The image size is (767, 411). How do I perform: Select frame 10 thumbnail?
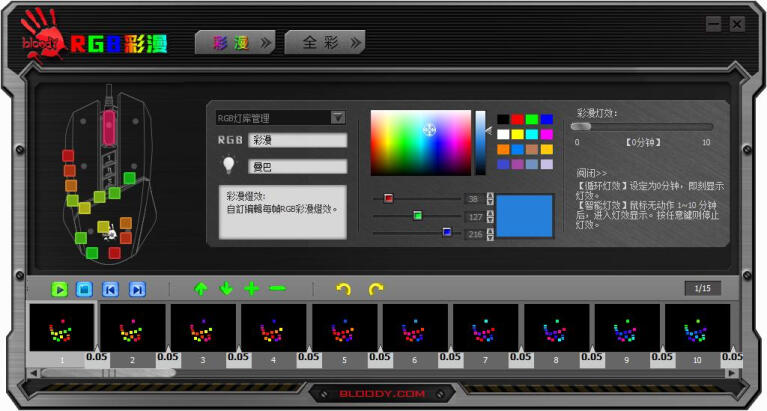[x=697, y=327]
